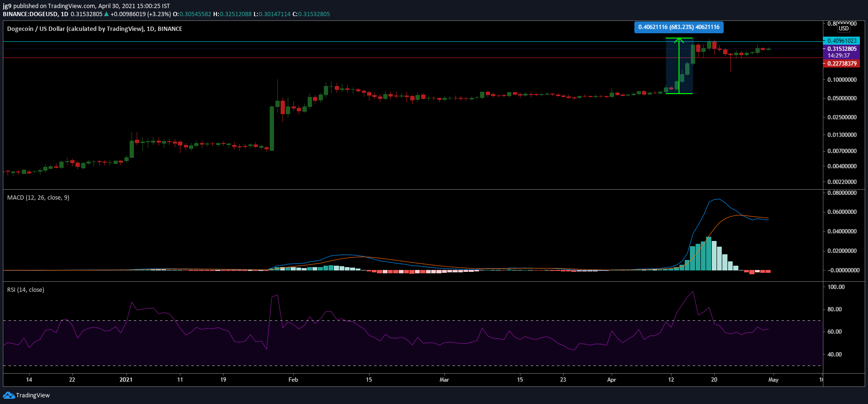Click the RSI 60.00 axis label
Screen dimensions: 868x404
[835, 332]
